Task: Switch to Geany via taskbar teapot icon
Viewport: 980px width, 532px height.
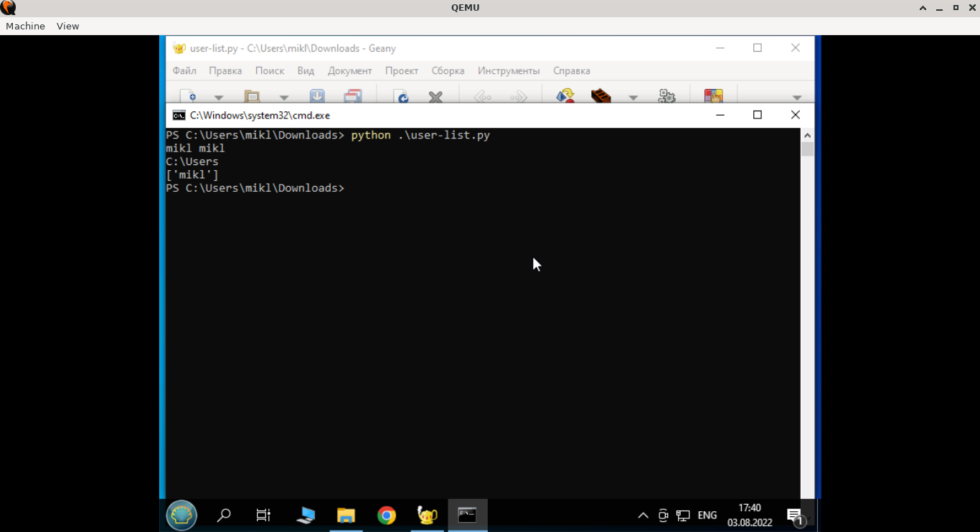Action: tap(427, 515)
